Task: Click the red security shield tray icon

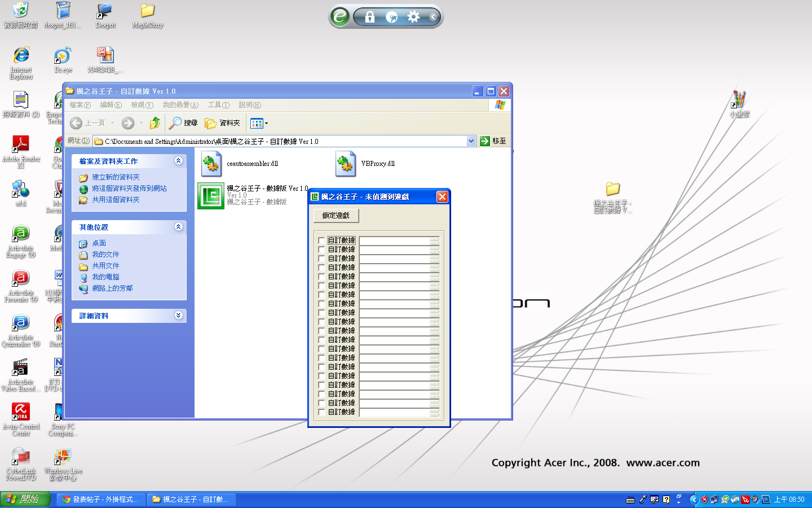Action: [704, 500]
